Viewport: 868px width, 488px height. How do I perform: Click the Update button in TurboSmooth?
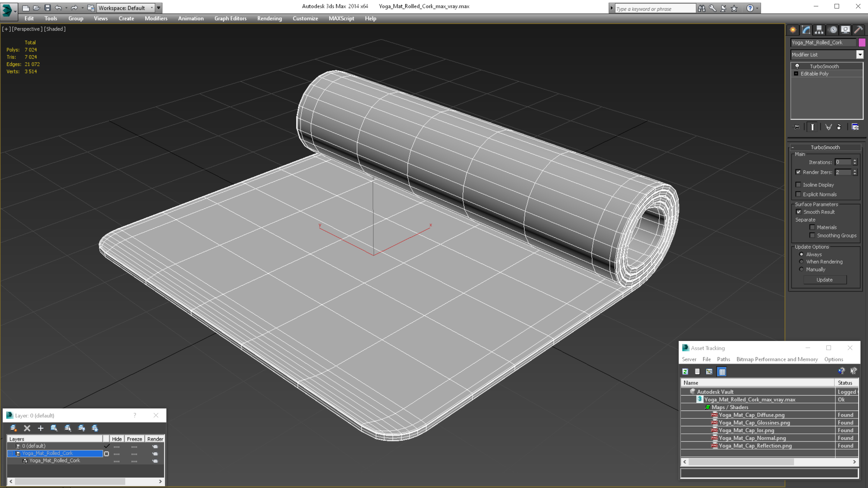[825, 279]
